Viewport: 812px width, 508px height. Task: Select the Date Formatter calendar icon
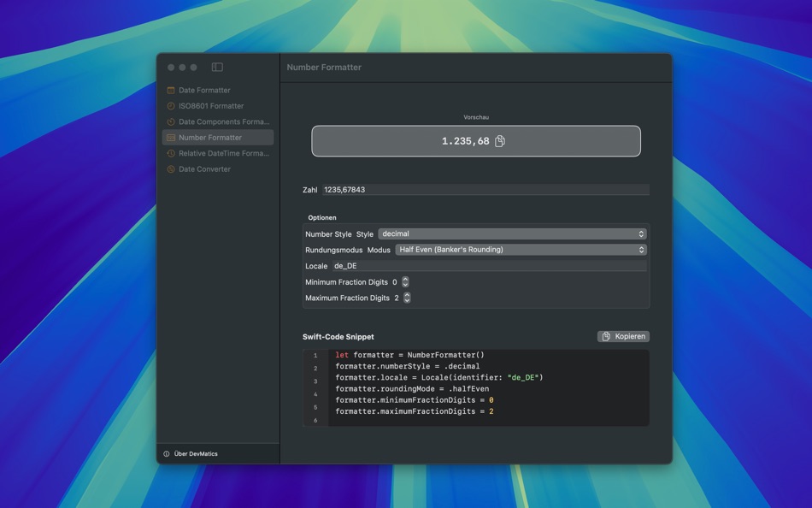click(172, 90)
